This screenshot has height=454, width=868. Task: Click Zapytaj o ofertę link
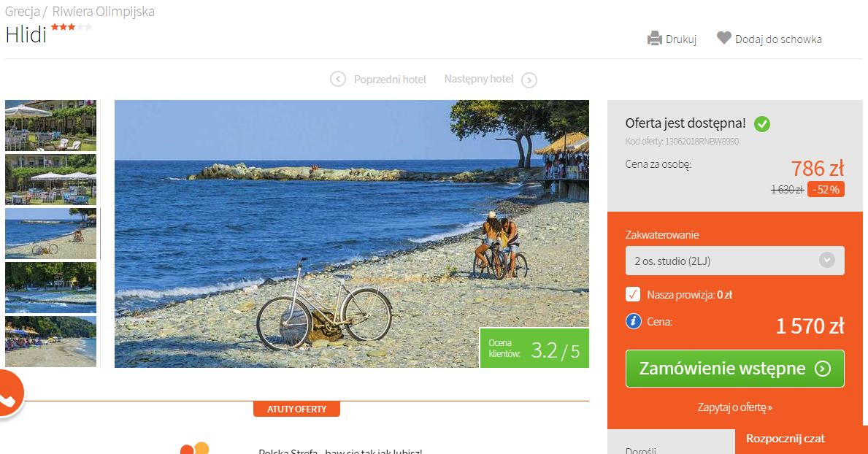click(x=734, y=407)
